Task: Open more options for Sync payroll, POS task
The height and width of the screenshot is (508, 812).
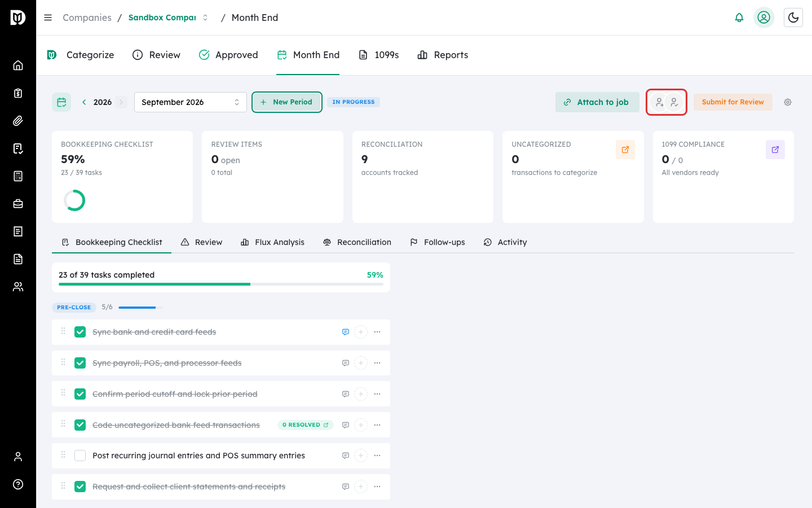Action: pos(377,363)
